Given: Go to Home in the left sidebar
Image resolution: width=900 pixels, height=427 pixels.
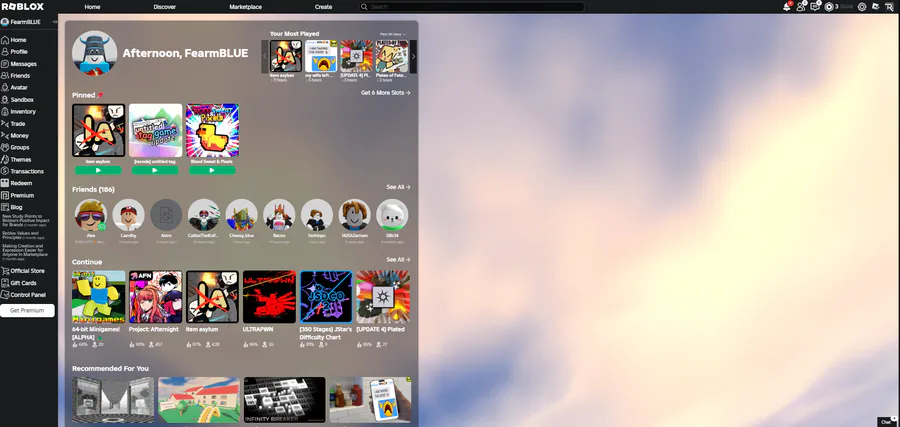Looking at the screenshot, I should (x=14, y=40).
